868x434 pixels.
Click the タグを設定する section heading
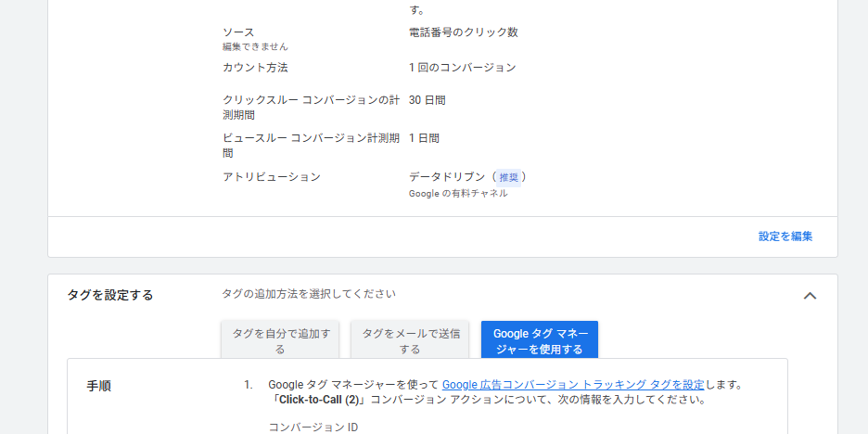pos(110,295)
